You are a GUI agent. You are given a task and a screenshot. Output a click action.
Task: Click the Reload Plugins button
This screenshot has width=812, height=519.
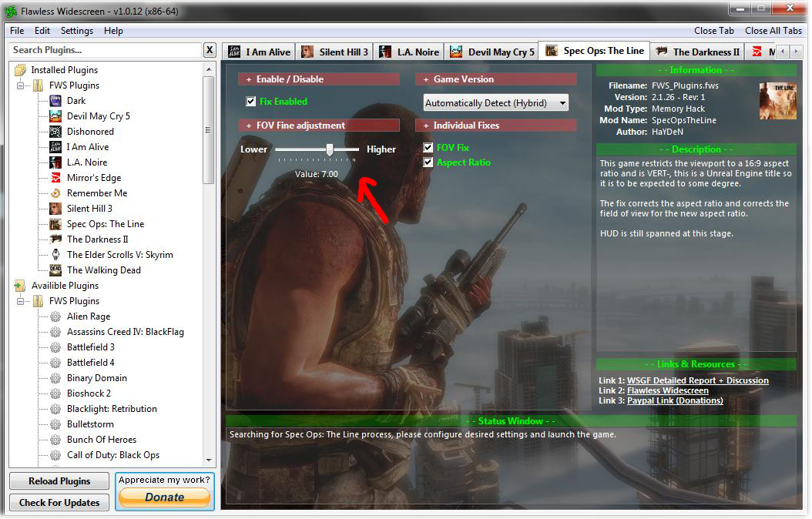(x=59, y=481)
